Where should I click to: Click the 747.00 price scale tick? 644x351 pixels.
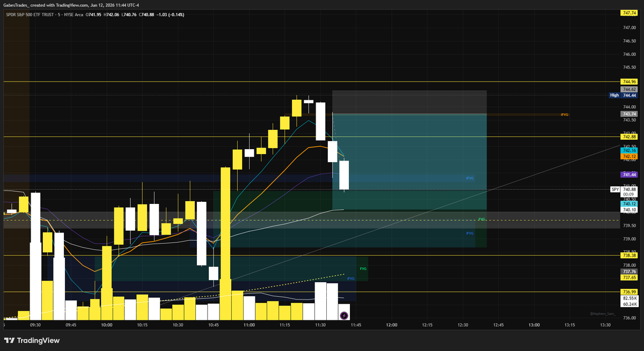(x=630, y=28)
